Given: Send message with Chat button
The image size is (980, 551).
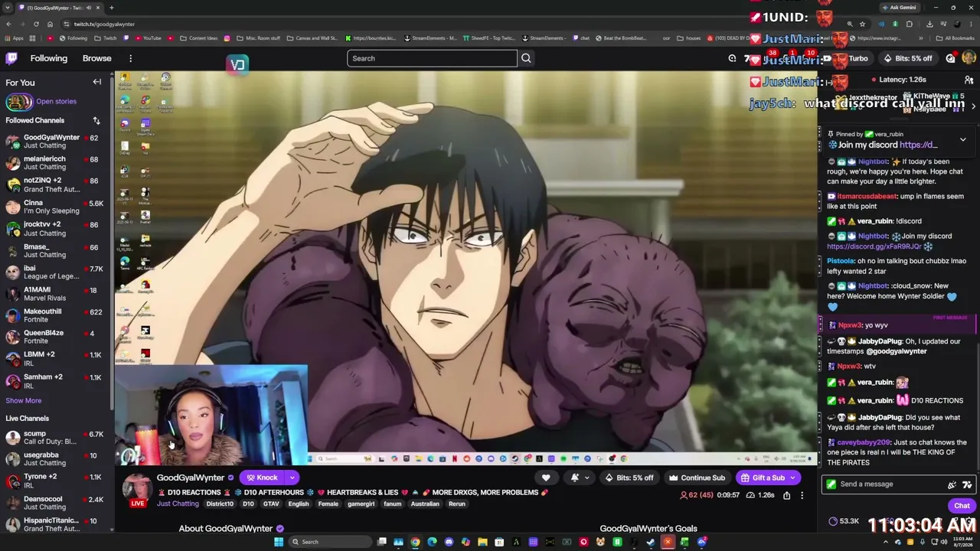Looking at the screenshot, I should (x=962, y=506).
